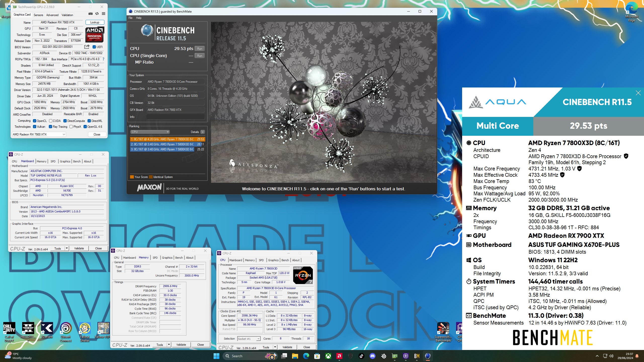
Task: Toggle DirectCompute checkbox in GPU-Z
Action: point(65,121)
